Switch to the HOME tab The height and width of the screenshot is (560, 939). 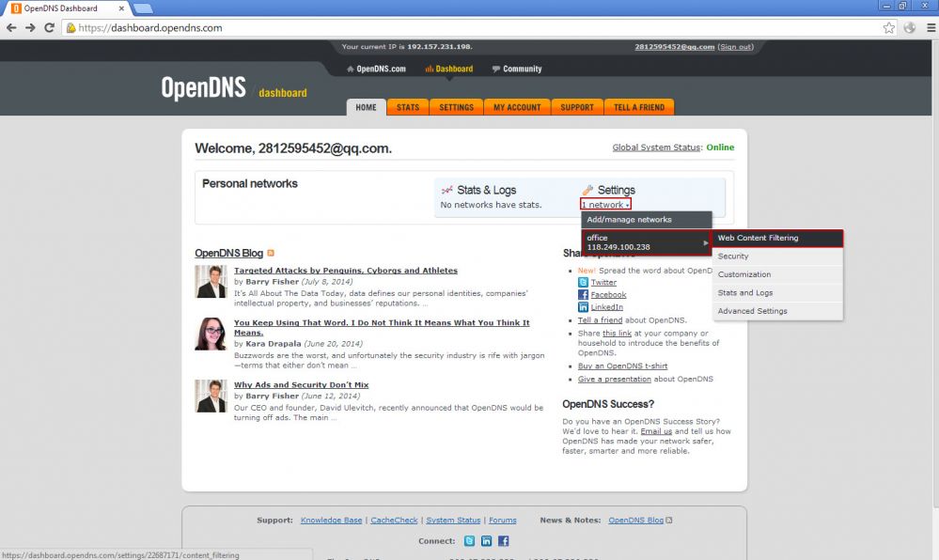[366, 107]
